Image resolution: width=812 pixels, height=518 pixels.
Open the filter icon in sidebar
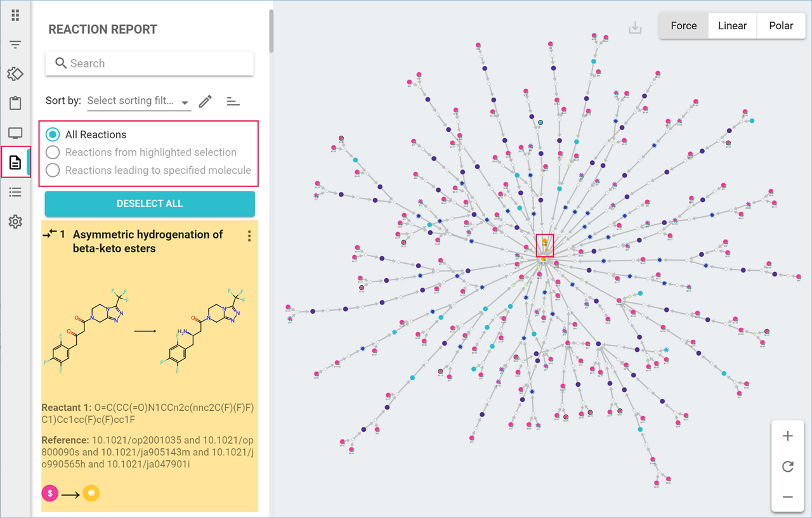pos(15,44)
